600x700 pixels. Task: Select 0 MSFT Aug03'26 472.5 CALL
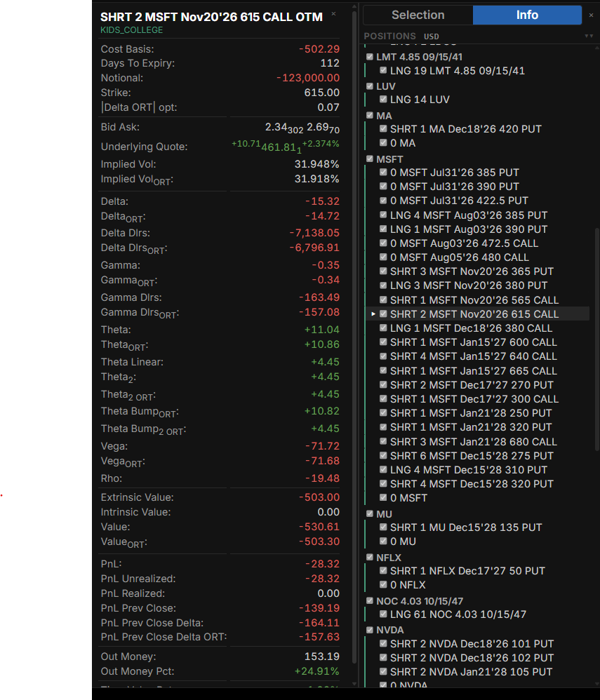[464, 243]
